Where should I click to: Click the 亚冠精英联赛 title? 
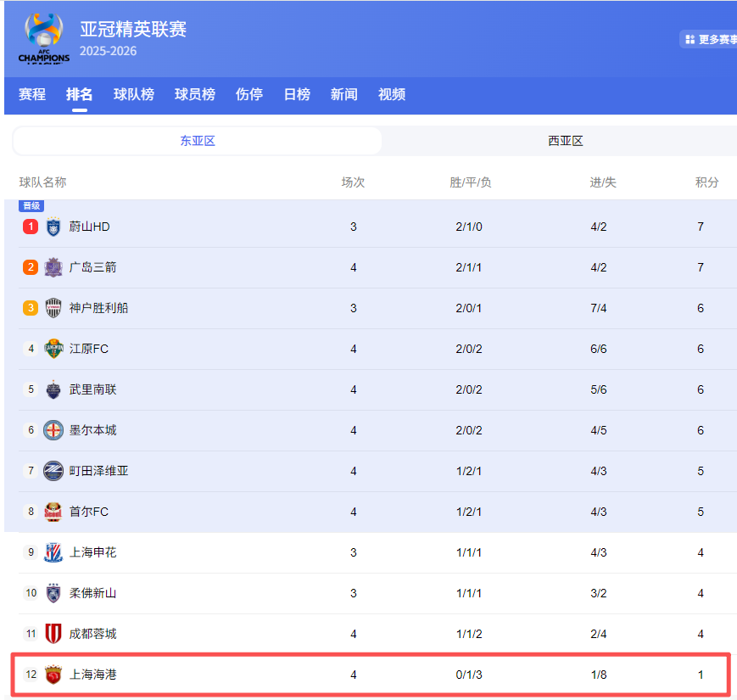[133, 29]
